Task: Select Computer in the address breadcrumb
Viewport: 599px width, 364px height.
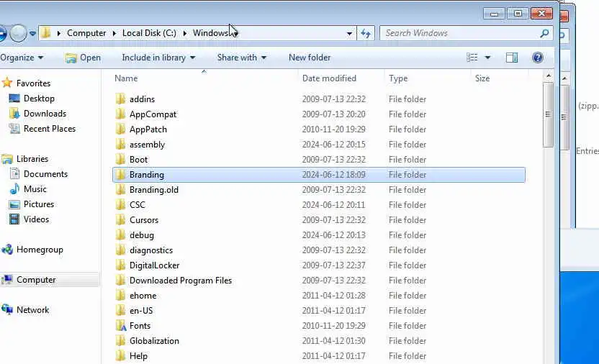Action: tap(86, 33)
